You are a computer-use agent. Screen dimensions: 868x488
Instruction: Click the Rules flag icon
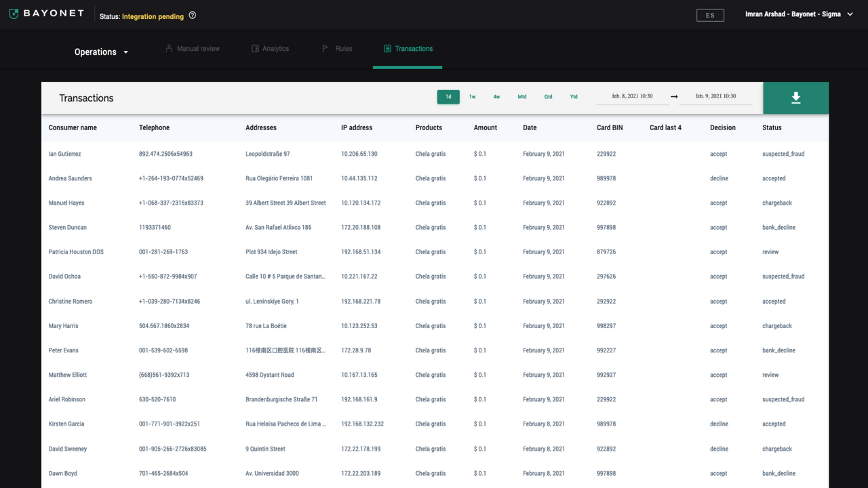click(x=325, y=48)
